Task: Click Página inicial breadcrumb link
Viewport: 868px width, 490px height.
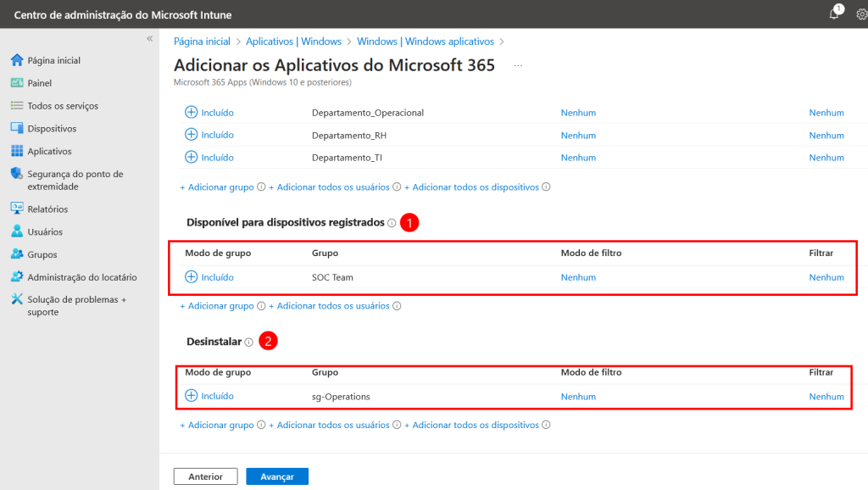Action: tap(202, 42)
